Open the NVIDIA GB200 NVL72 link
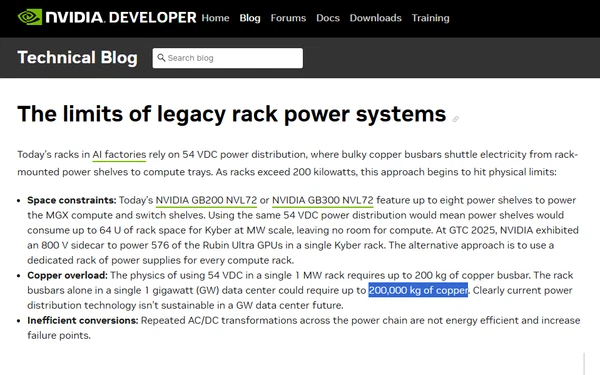Screen dimensions: 600x375 click(x=206, y=200)
